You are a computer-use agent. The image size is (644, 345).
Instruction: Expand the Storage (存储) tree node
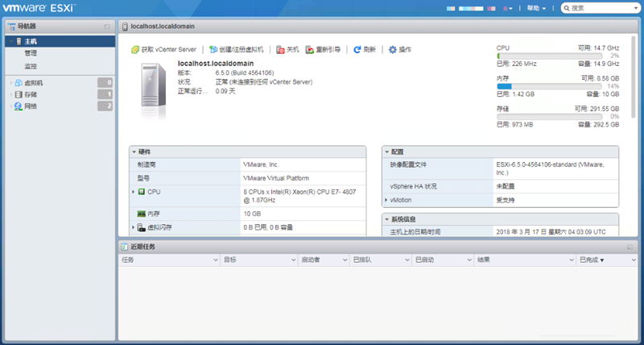pos(10,94)
